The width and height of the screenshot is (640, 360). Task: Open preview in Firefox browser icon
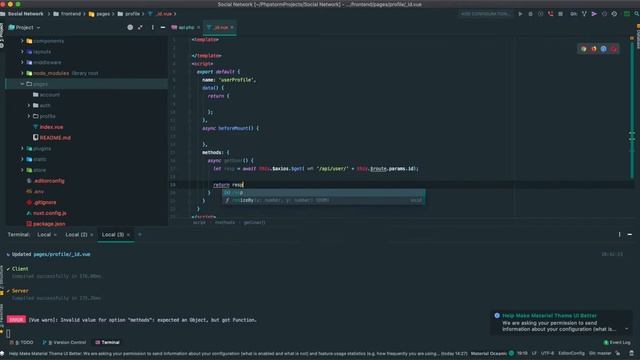593,49
